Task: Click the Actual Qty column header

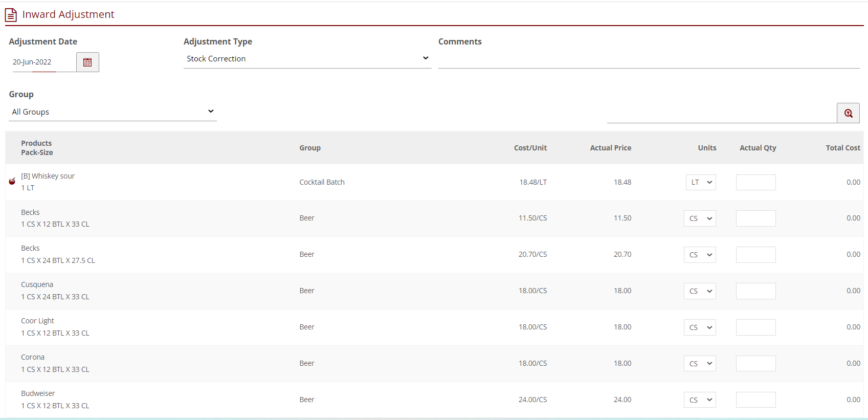Action: [758, 148]
